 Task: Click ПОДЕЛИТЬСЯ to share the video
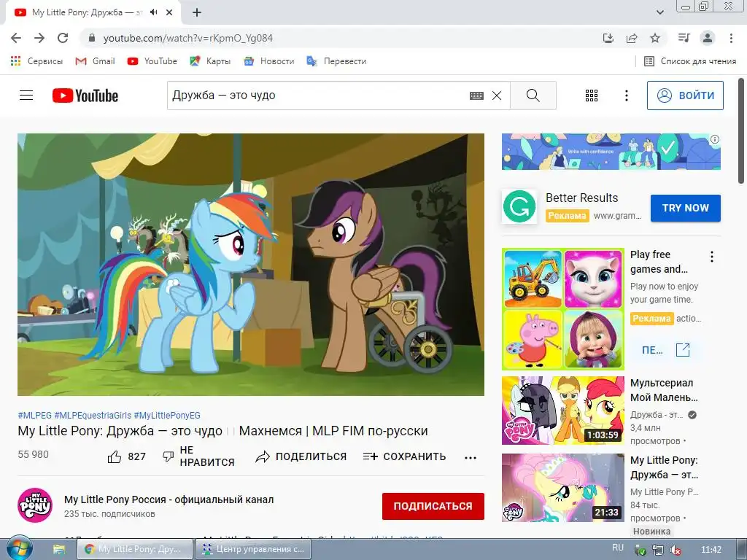point(301,456)
